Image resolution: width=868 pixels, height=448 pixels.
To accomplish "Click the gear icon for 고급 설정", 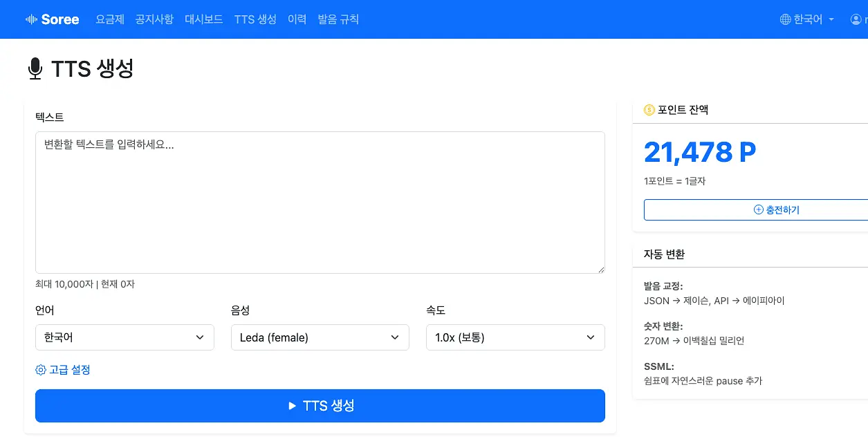I will pos(40,370).
